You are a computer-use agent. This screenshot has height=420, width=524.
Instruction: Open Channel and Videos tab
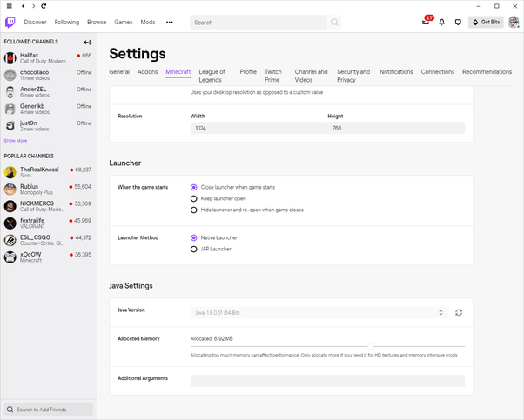click(311, 76)
